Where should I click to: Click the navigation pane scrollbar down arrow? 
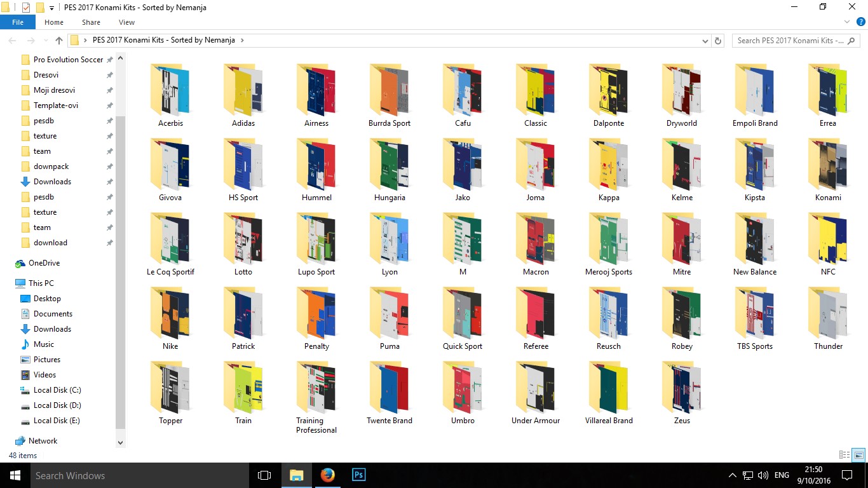[121, 442]
